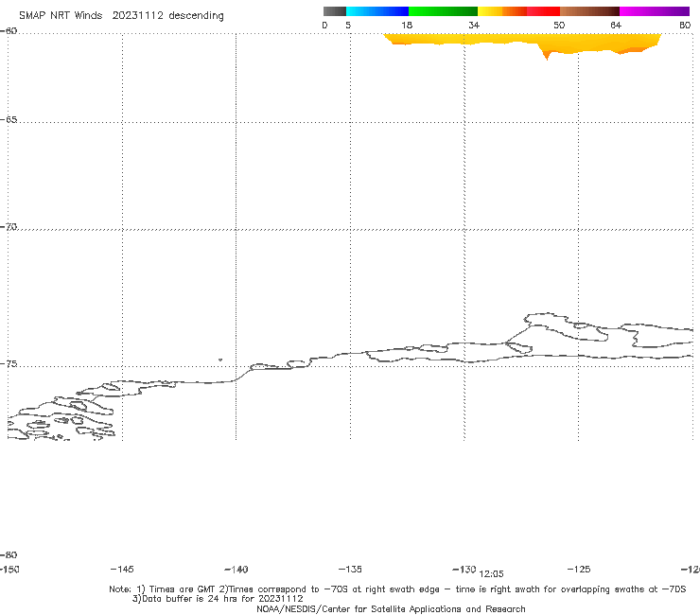Click the longitude label '-150'
The height and width of the screenshot is (615, 700).
pos(9,570)
